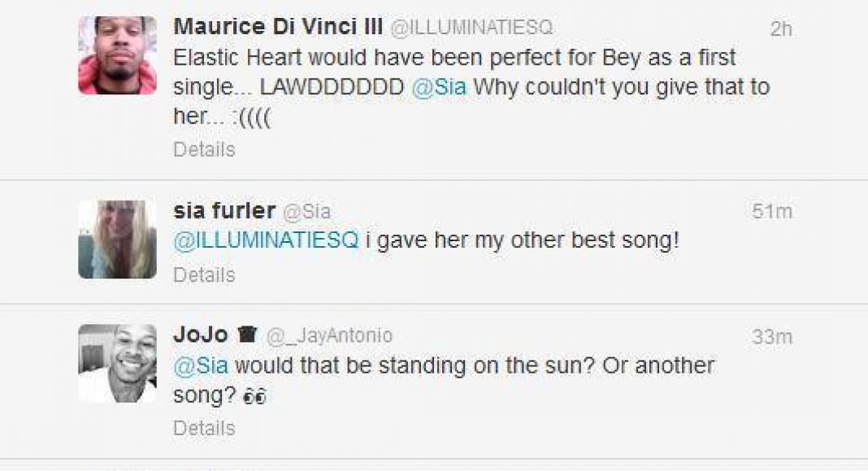Viewport: 868px width, 471px height.
Task: Open the gray @ILLUMINATIESQ handle beside Maurice's name
Action: click(x=471, y=28)
